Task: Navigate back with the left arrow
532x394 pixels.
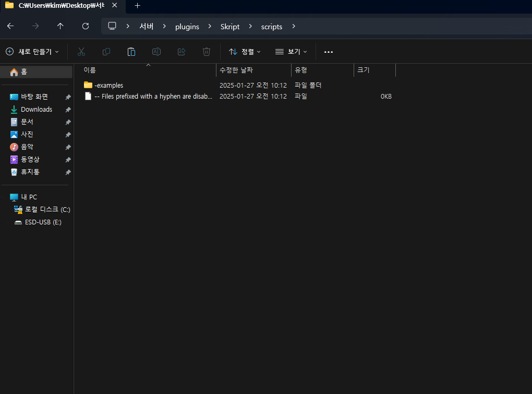Action: point(10,26)
